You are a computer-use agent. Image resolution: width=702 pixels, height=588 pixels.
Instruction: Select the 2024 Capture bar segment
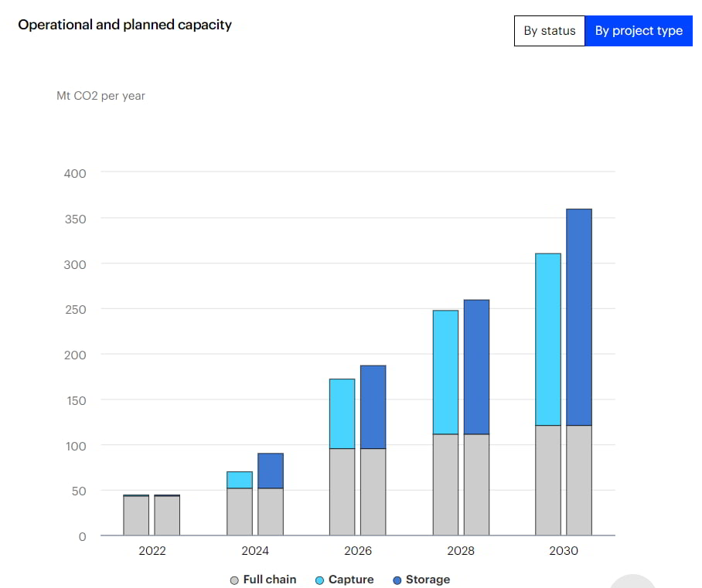tap(240, 480)
